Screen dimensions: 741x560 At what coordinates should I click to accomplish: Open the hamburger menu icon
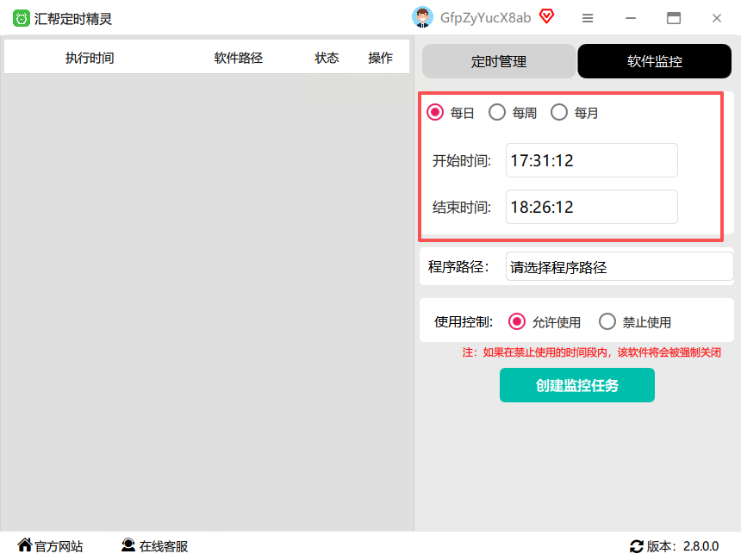point(588,18)
